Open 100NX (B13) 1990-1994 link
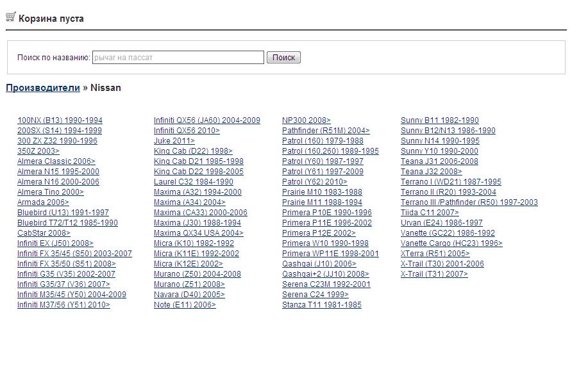588x367 pixels. tap(60, 120)
